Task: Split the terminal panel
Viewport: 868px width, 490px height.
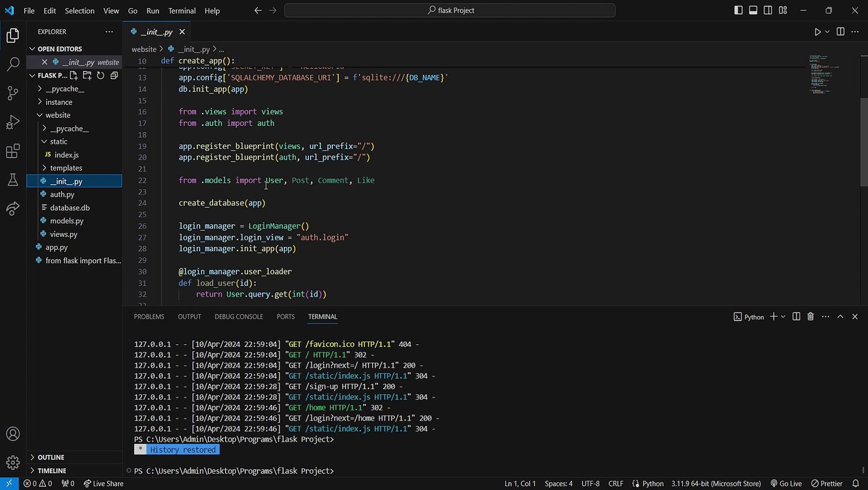Action: 796,316
